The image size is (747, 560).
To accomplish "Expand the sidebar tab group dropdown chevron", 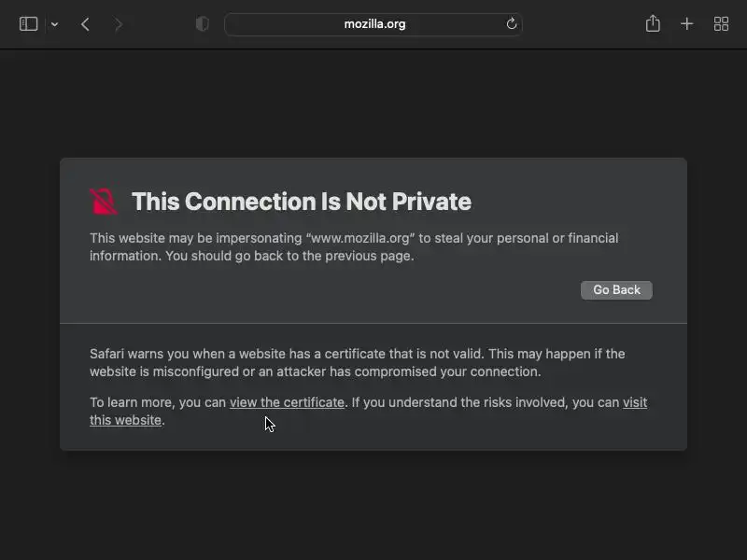I will point(54,24).
